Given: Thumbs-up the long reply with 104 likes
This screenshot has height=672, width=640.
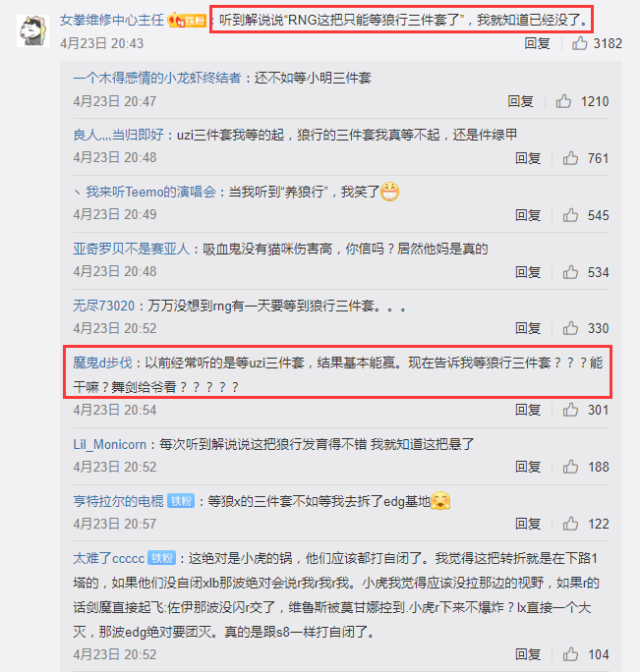Looking at the screenshot, I should click(570, 654).
